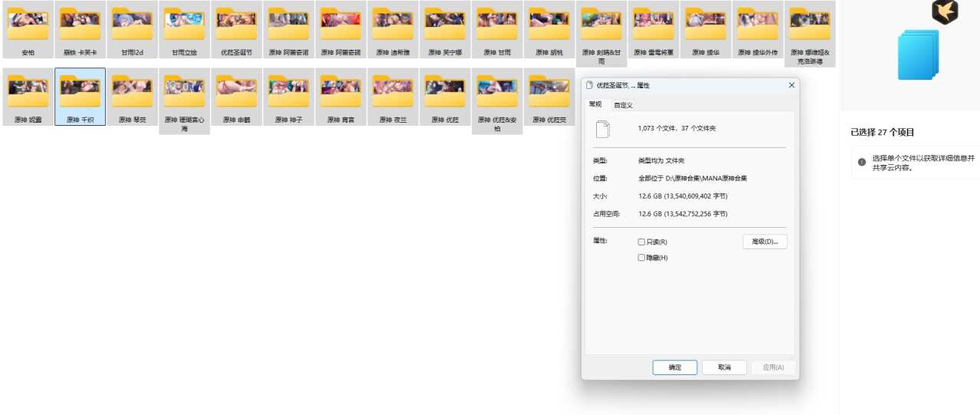The width and height of the screenshot is (980, 415).
Task: Enable the 只读(R) read-only checkbox
Action: point(641,242)
